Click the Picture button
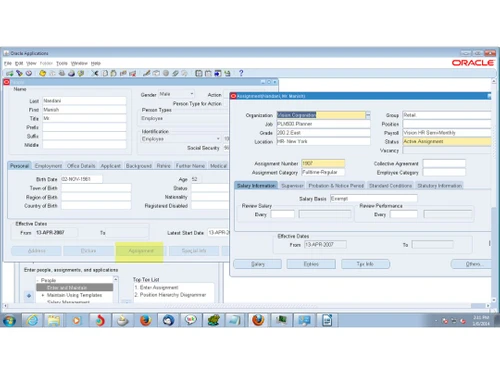The image size is (500, 375). coord(88,251)
